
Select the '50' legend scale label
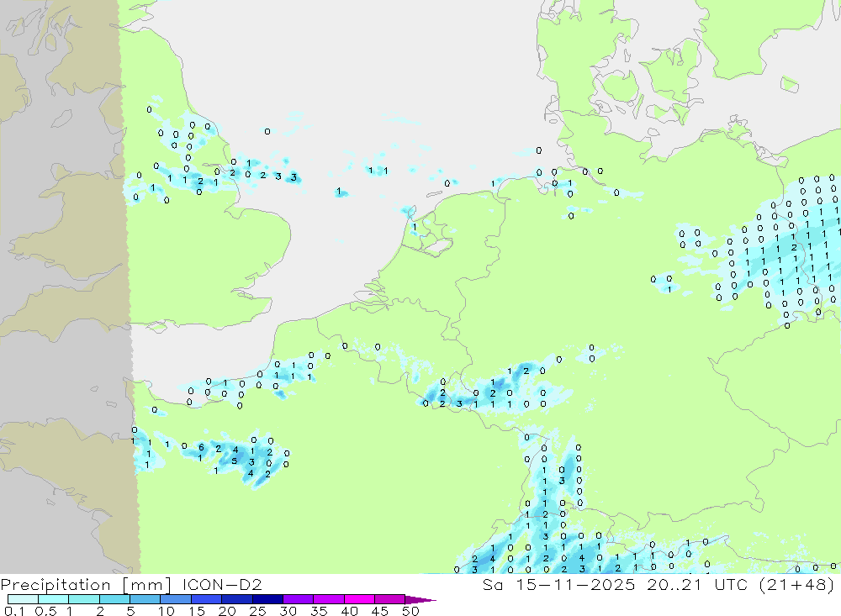point(410,611)
